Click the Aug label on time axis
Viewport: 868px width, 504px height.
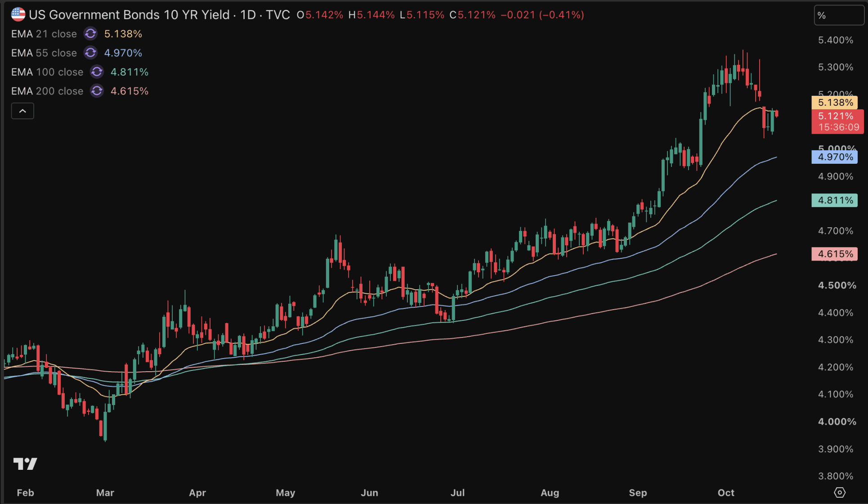click(550, 493)
